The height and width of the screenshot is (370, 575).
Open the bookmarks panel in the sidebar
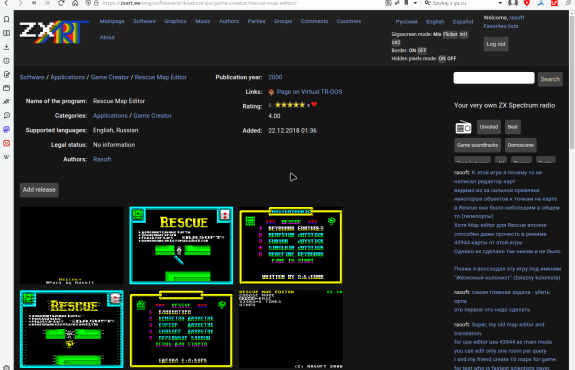(6, 19)
